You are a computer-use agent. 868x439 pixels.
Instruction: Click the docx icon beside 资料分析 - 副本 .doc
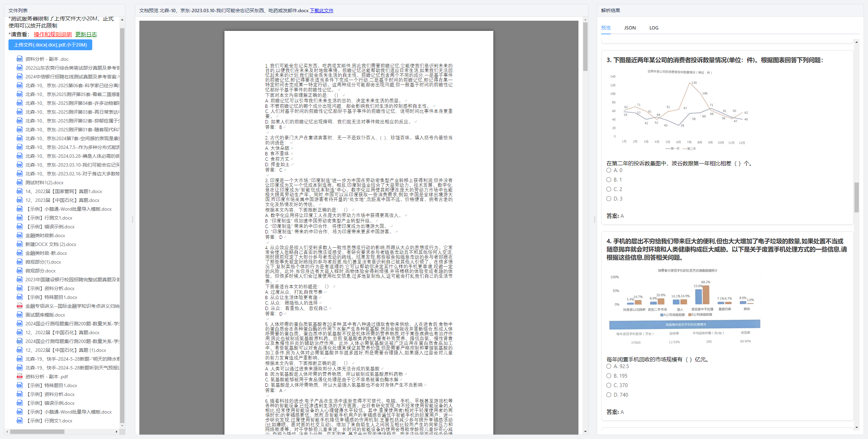click(20, 59)
